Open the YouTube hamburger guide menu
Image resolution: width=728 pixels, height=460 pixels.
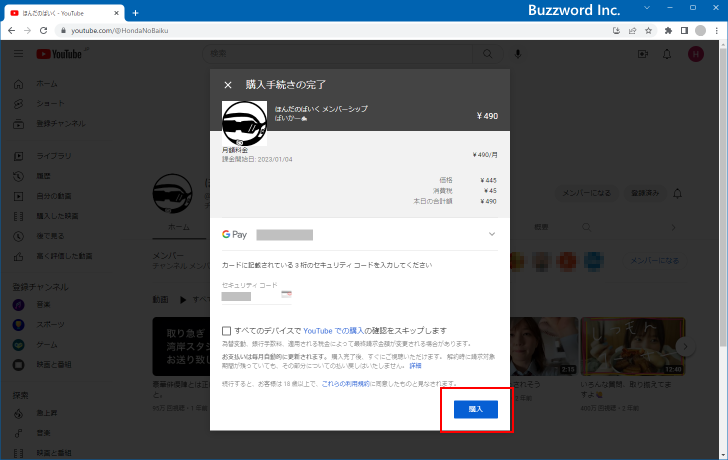[19, 54]
